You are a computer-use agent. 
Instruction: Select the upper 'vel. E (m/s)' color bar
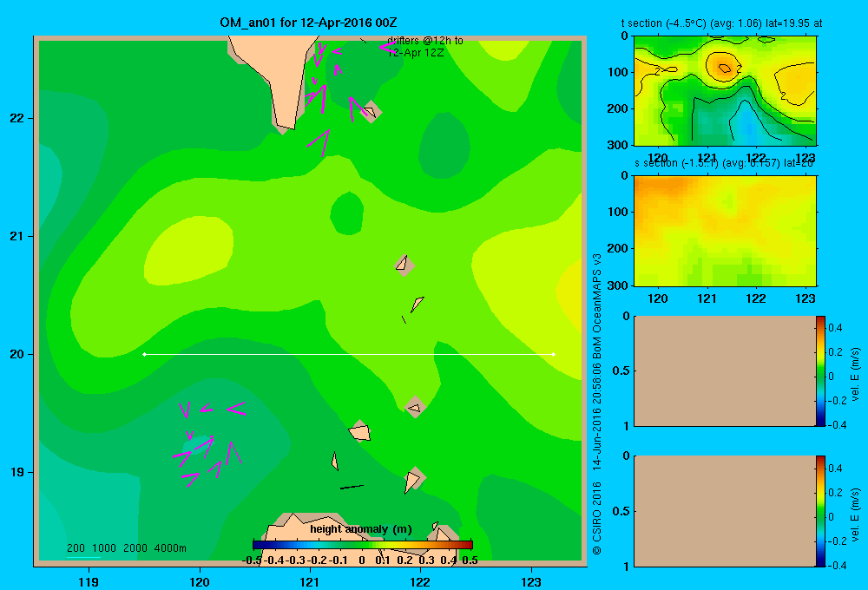click(820, 371)
